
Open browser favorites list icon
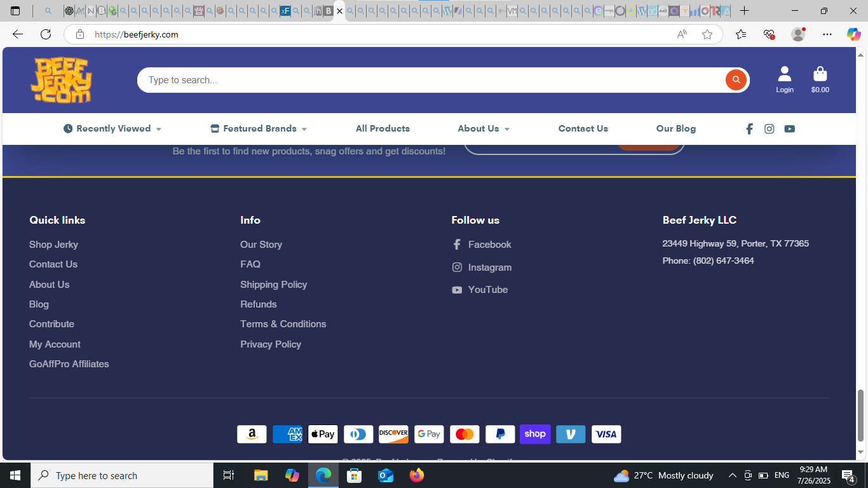click(741, 34)
